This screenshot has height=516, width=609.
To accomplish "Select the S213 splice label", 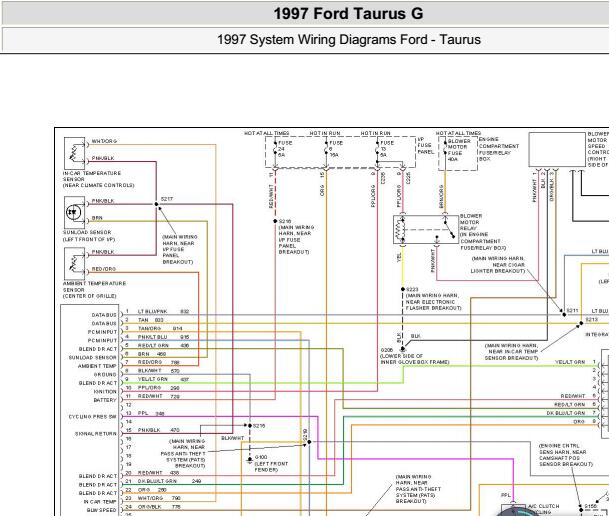I will pyautogui.click(x=592, y=320).
